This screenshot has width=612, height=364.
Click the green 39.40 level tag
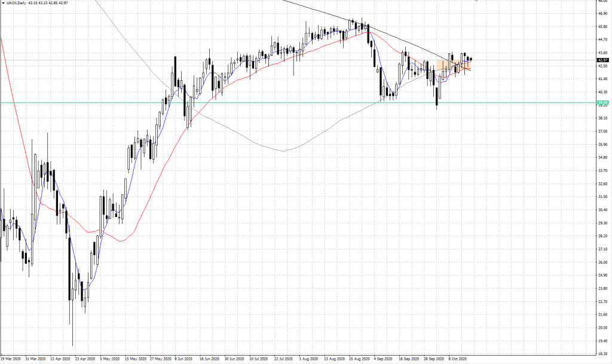pyautogui.click(x=602, y=103)
